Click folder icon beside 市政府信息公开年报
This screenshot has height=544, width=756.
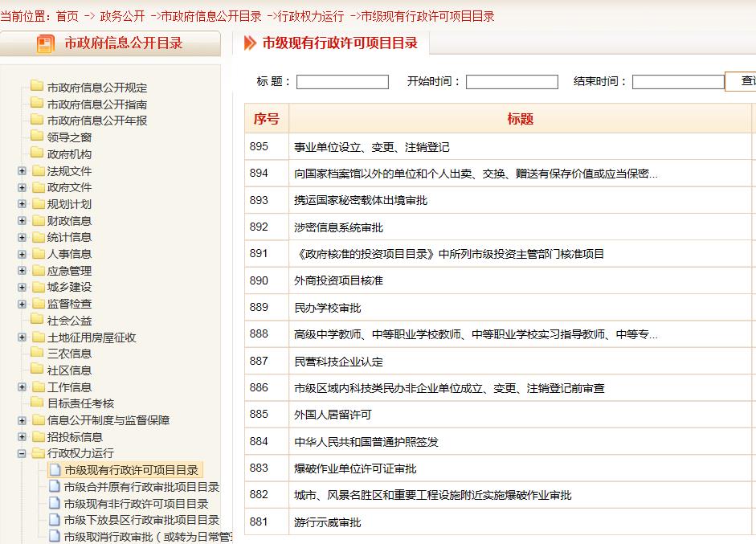[37, 119]
